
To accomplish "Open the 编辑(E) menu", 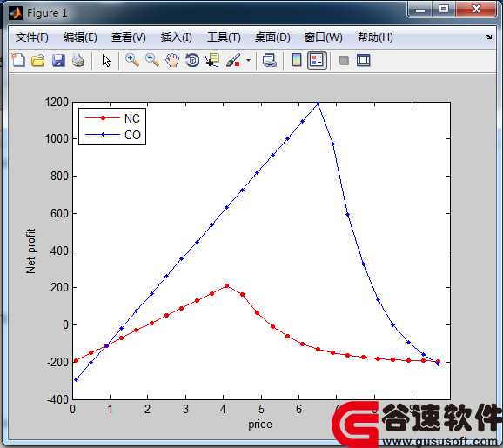I will [80, 37].
